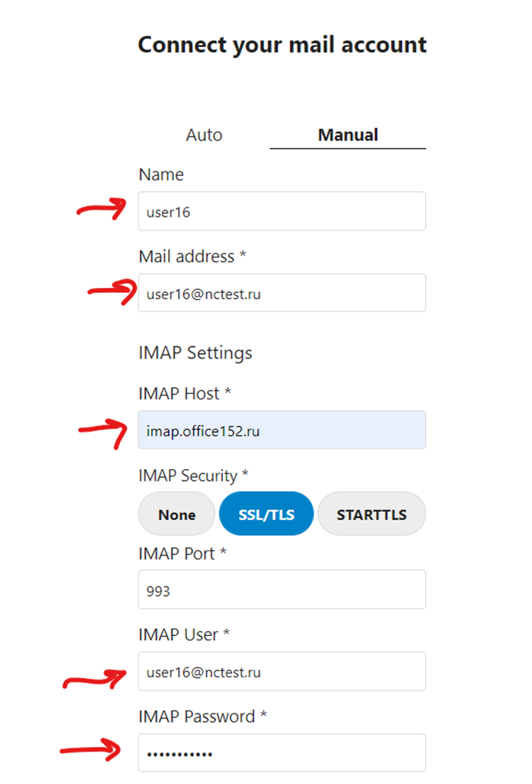Select SSL/TLS IMAP security option
The height and width of the screenshot is (784, 532).
click(x=266, y=515)
